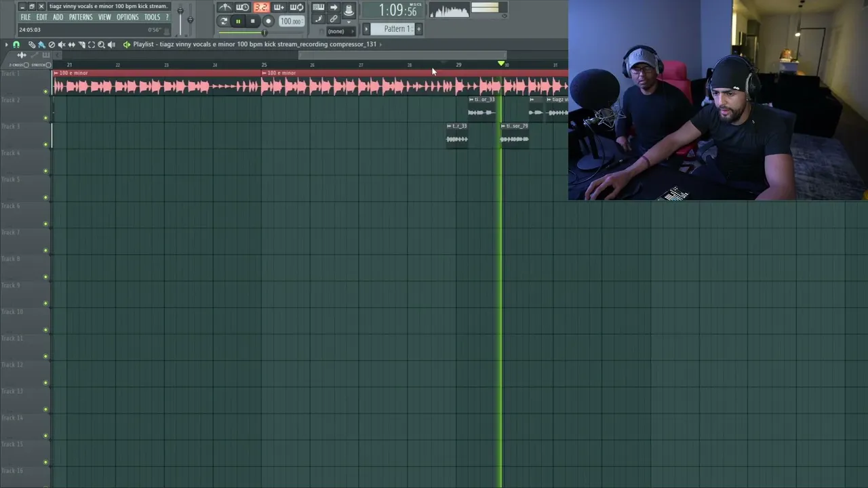Select the Slice tool in playlist
868x488 pixels.
tap(81, 45)
